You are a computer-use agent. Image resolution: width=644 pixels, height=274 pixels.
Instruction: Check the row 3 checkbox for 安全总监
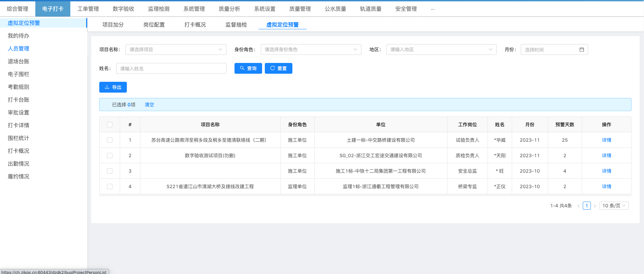click(x=110, y=171)
